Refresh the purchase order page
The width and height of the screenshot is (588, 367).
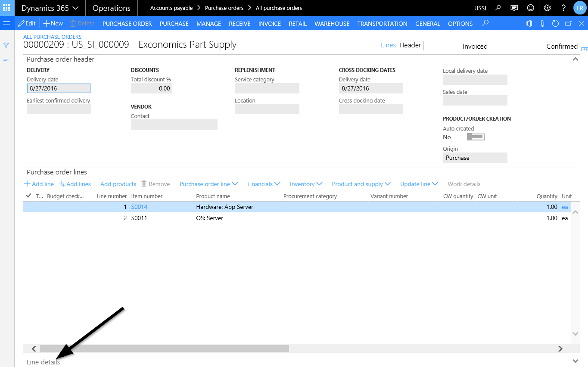click(x=555, y=24)
